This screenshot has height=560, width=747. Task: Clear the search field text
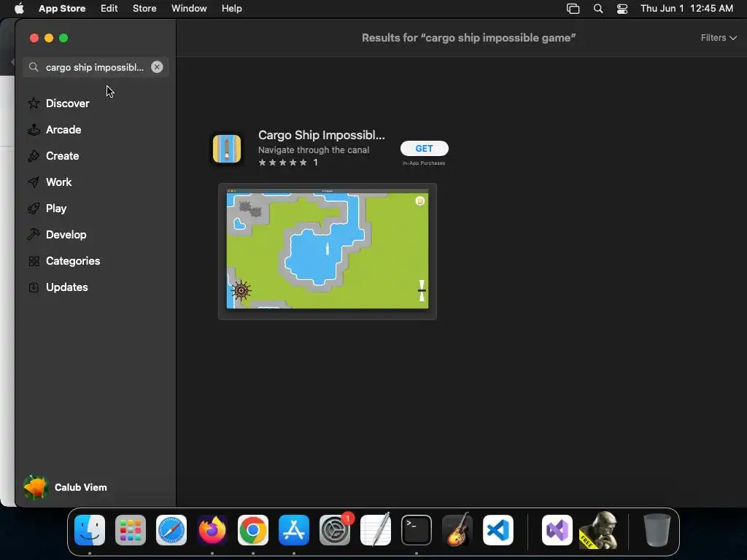pyautogui.click(x=157, y=67)
